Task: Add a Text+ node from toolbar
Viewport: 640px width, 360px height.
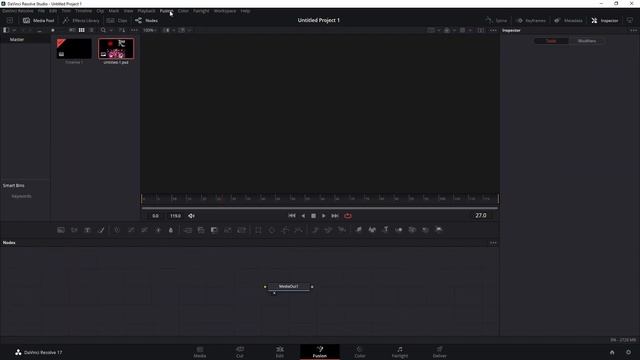Action: tap(87, 230)
